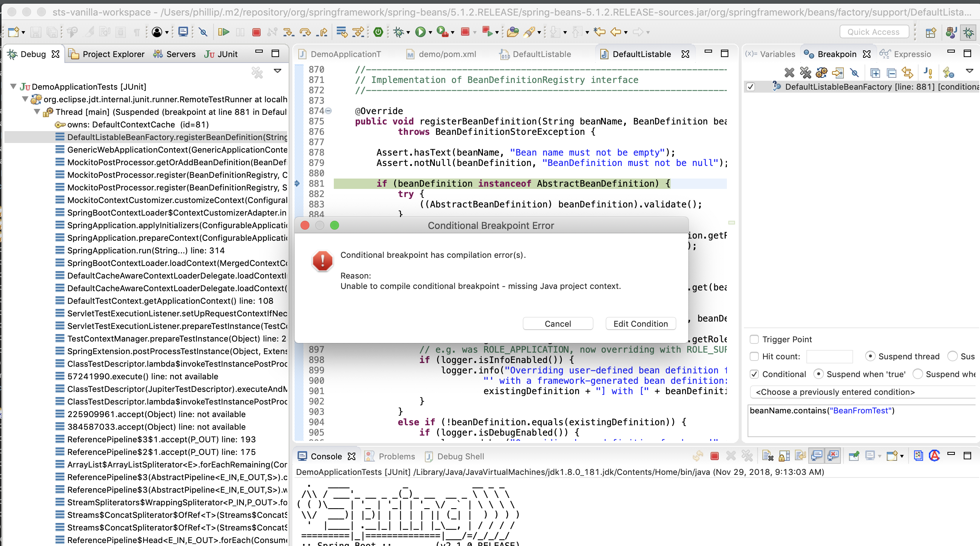
Task: Click Cancel in Conditional Breakpoint Error dialog
Action: pyautogui.click(x=558, y=324)
